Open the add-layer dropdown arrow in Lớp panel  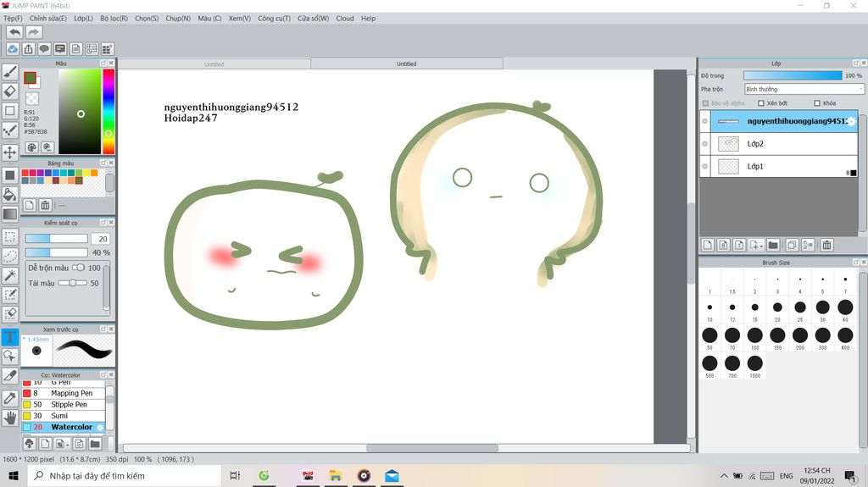click(762, 246)
